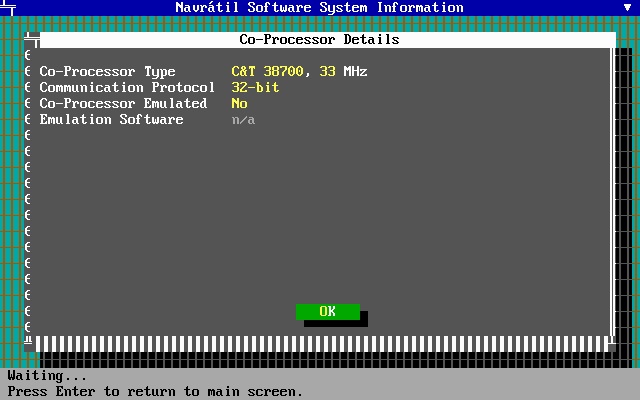Click the 'Press Enter to return' hint
This screenshot has width=640, height=400.
155,391
